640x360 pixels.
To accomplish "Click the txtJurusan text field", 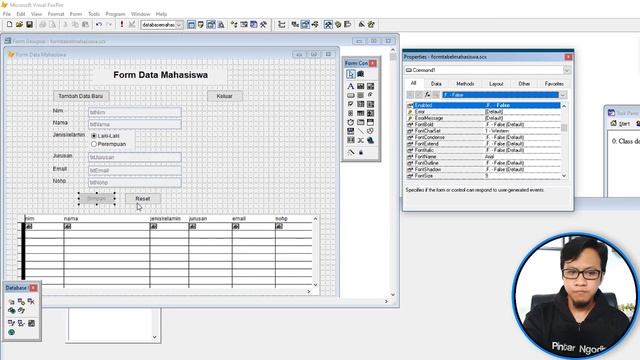I will pyautogui.click(x=135, y=157).
